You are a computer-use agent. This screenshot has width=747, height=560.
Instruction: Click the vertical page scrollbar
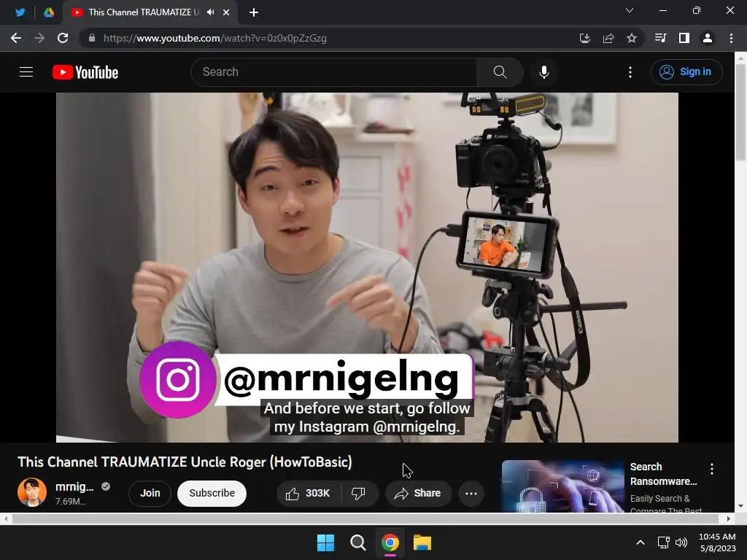[x=740, y=112]
